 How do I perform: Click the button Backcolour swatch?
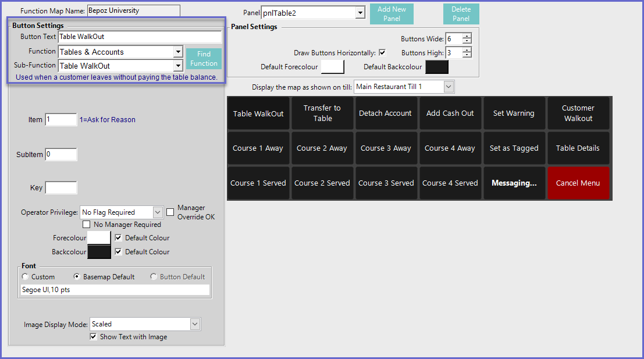point(99,252)
